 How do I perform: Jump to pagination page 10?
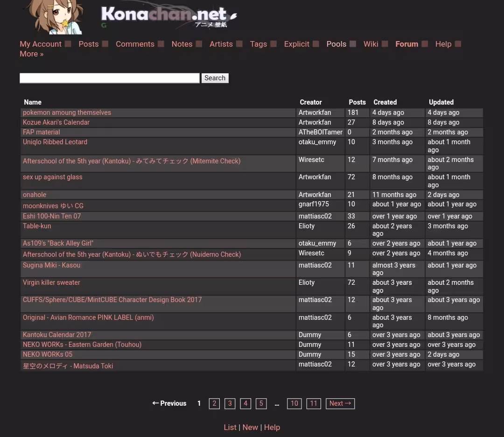[x=294, y=403]
